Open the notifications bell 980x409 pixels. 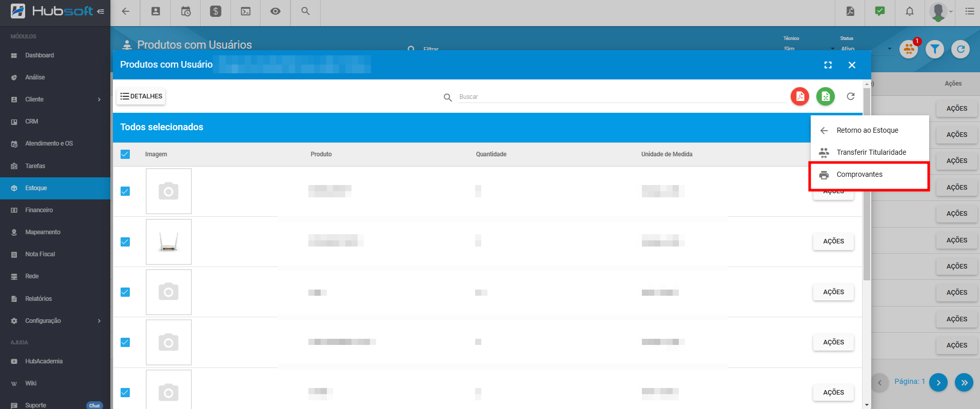909,11
